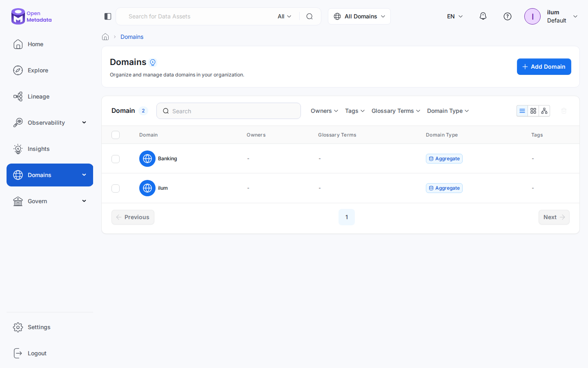This screenshot has width=588, height=368.
Task: Click the Govern building icon
Action: click(x=18, y=201)
